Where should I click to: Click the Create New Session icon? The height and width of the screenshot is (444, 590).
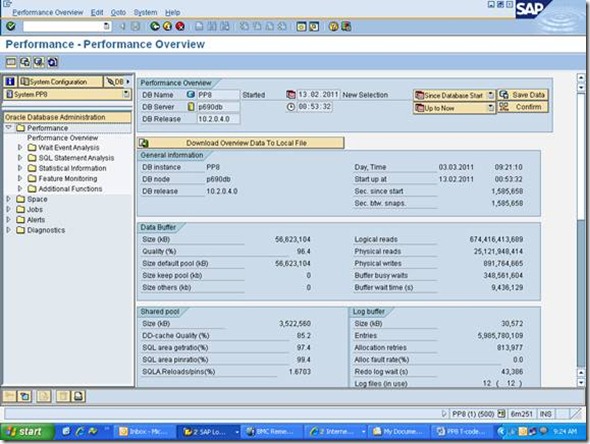[301, 26]
